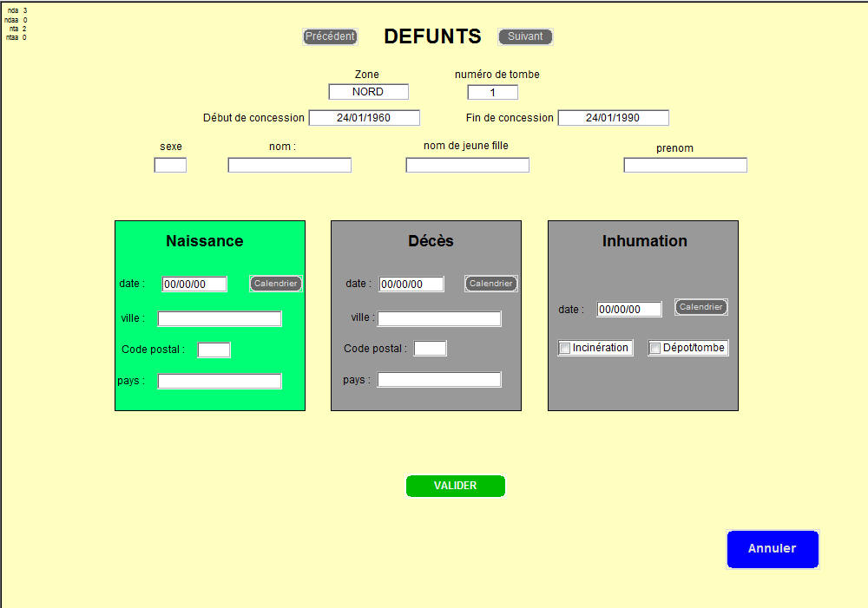This screenshot has height=608, width=868.
Task: Edit the Début de concession date
Action: point(364,118)
